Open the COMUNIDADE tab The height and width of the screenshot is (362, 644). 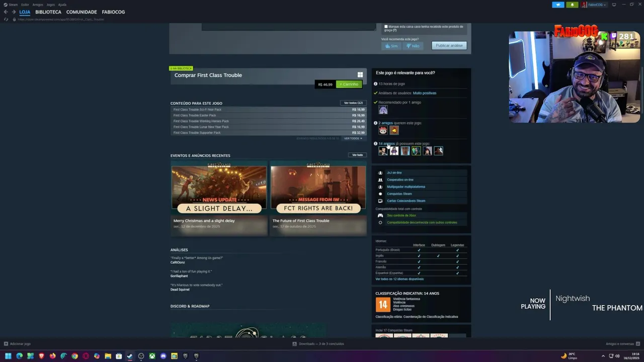(82, 12)
